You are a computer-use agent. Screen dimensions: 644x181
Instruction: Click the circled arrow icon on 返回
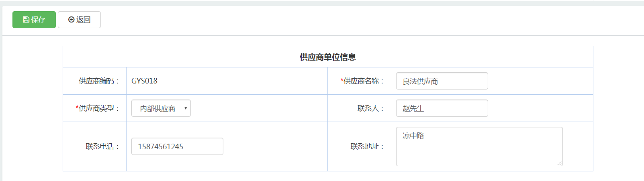[71, 20]
